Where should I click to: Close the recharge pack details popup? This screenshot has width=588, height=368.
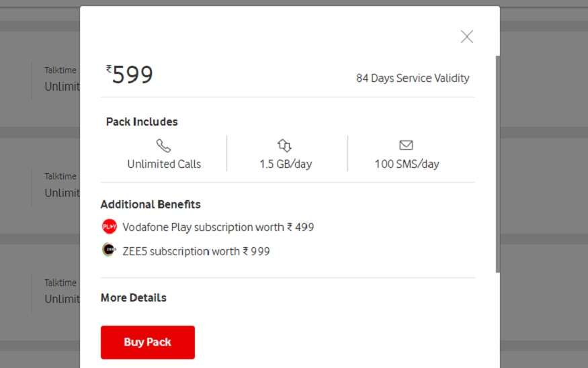pos(467,37)
